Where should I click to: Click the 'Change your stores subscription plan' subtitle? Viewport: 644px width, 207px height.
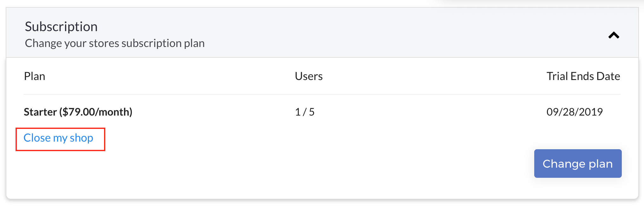tap(115, 43)
